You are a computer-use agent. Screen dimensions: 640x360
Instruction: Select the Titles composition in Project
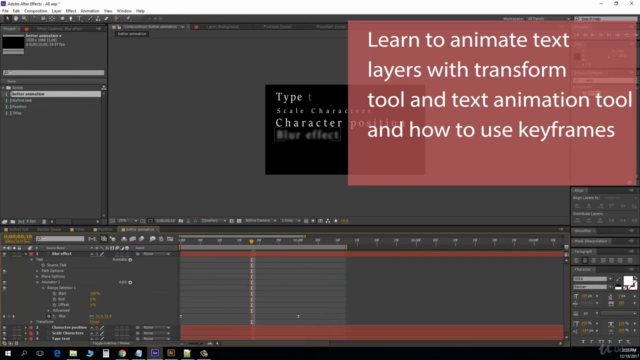(x=17, y=113)
